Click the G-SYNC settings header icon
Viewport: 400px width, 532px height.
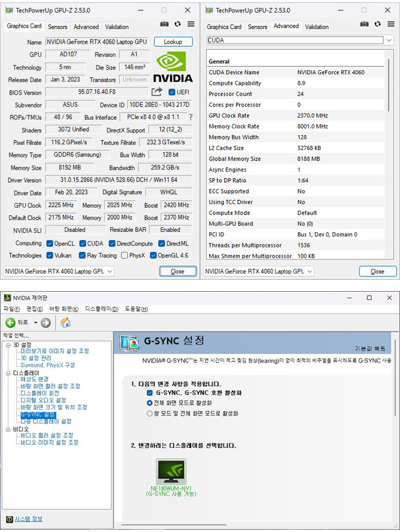(130, 342)
